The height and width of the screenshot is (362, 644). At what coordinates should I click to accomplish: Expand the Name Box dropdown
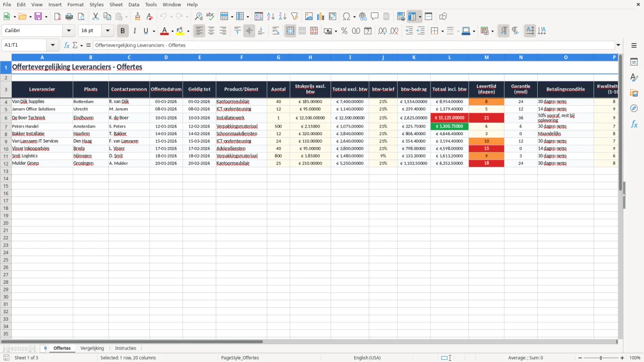point(53,45)
